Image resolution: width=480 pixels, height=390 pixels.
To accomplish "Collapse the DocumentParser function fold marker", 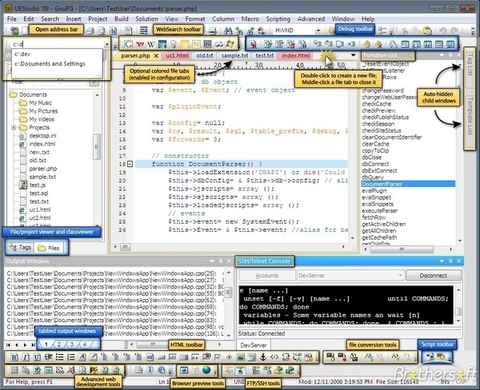I will (x=130, y=164).
